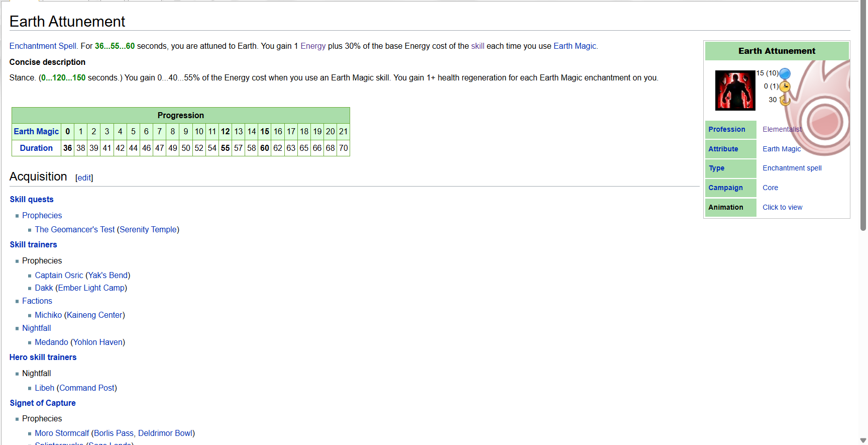Open Yohlon Haven location link
868x445 pixels.
pyautogui.click(x=98, y=342)
